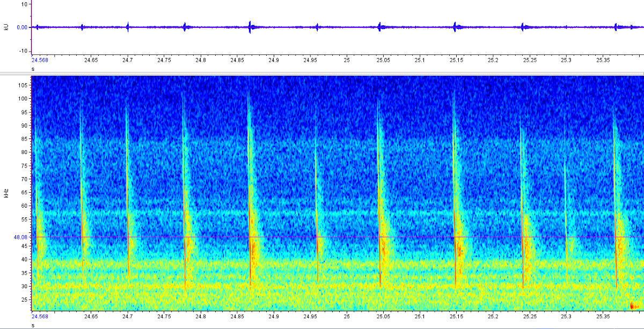644x329 pixels.
Task: Click 25.1 tick on spectrogram time axis
Action: point(420,317)
